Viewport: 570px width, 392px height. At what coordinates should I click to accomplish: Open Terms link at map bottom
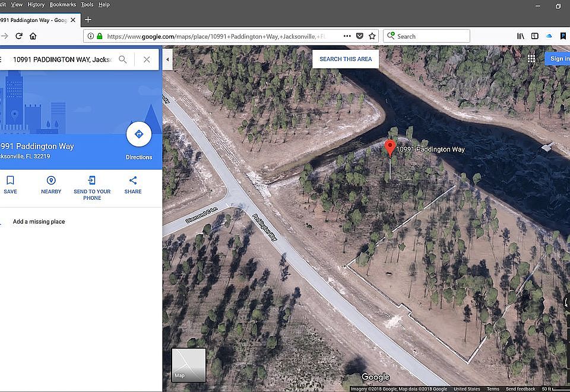(493, 388)
